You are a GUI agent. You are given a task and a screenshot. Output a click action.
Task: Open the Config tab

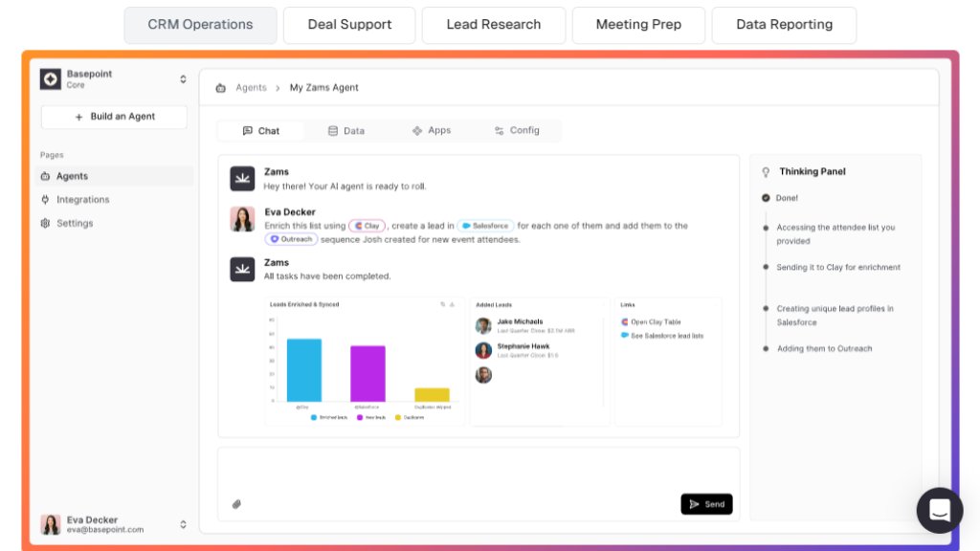[x=517, y=130]
